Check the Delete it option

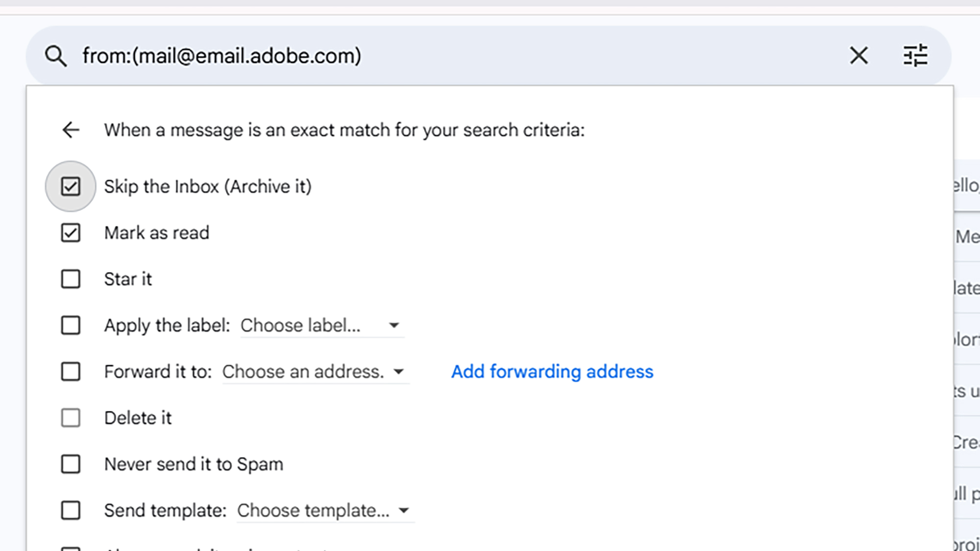tap(71, 418)
